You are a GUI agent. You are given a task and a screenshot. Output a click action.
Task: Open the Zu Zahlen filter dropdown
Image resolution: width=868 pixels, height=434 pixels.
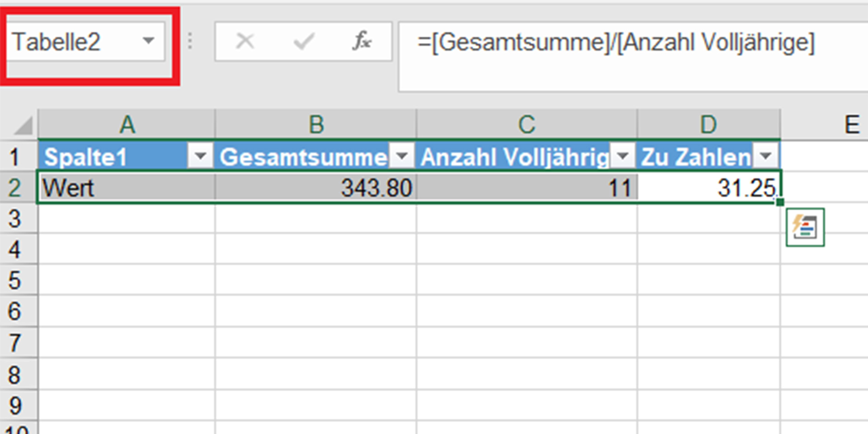point(766,156)
